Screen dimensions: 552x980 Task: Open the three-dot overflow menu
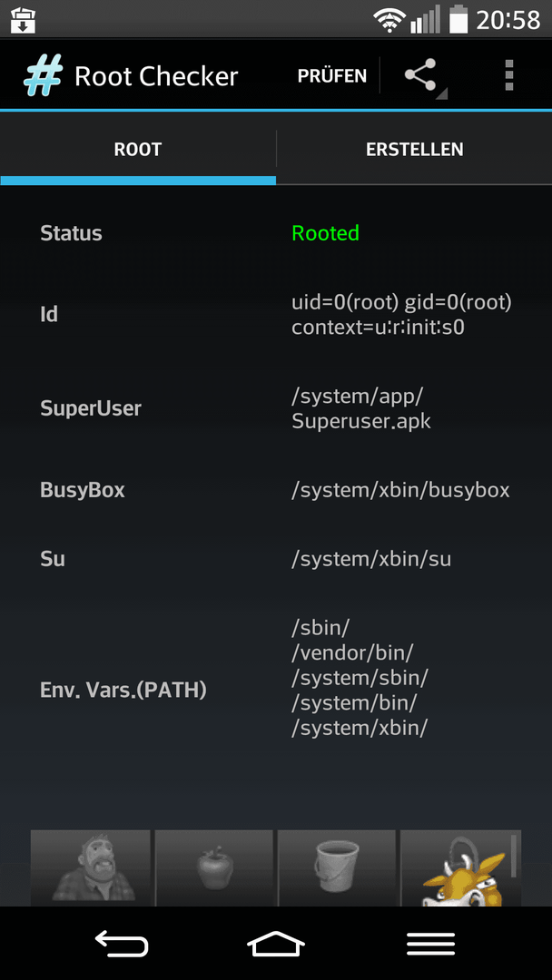pyautogui.click(x=508, y=75)
